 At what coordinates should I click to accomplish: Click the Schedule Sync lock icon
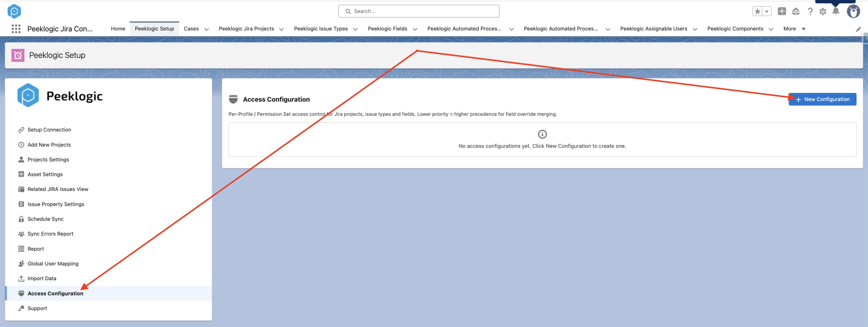(x=21, y=219)
